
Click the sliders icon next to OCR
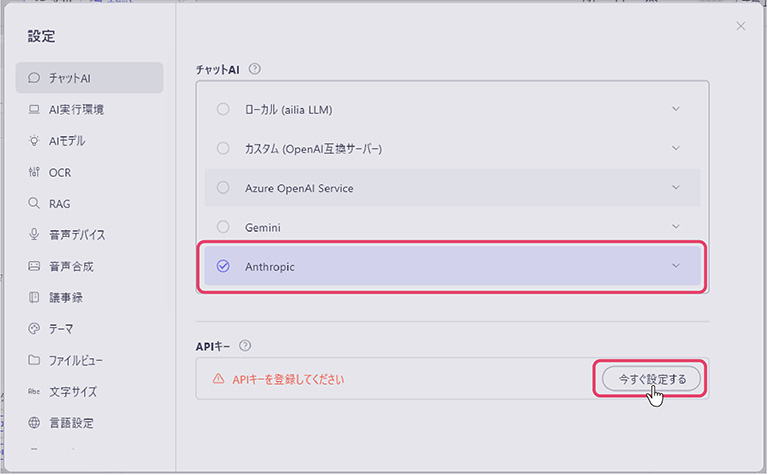pos(34,172)
